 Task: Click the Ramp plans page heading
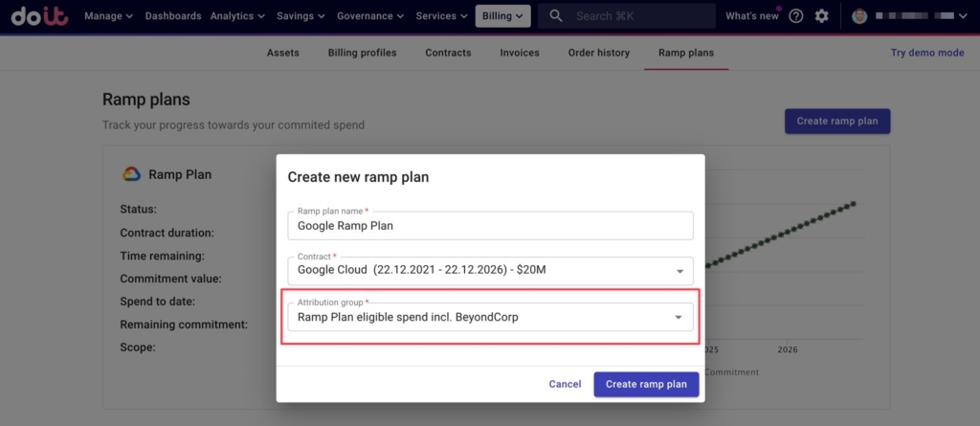pyautogui.click(x=146, y=100)
